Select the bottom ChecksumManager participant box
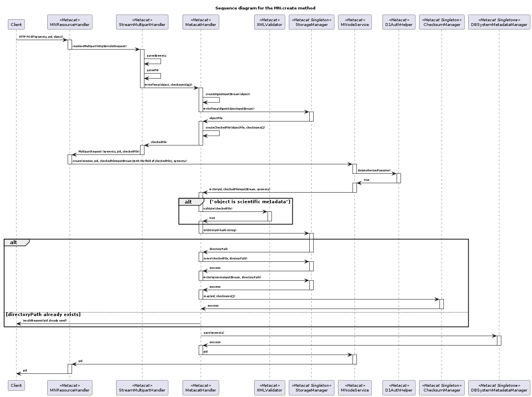The width and height of the screenshot is (532, 397). [x=441, y=388]
